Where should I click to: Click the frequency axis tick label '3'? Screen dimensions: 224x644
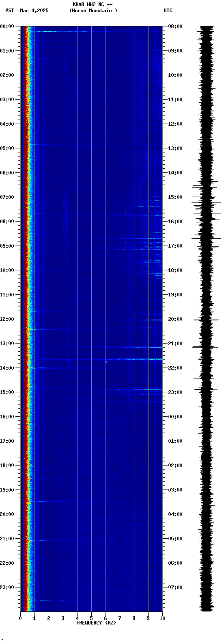tap(63, 618)
